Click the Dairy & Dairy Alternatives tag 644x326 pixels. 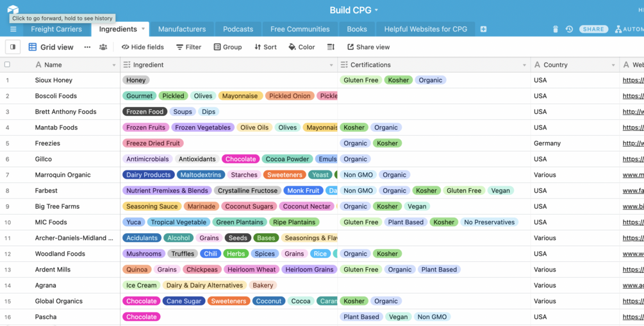(204, 286)
